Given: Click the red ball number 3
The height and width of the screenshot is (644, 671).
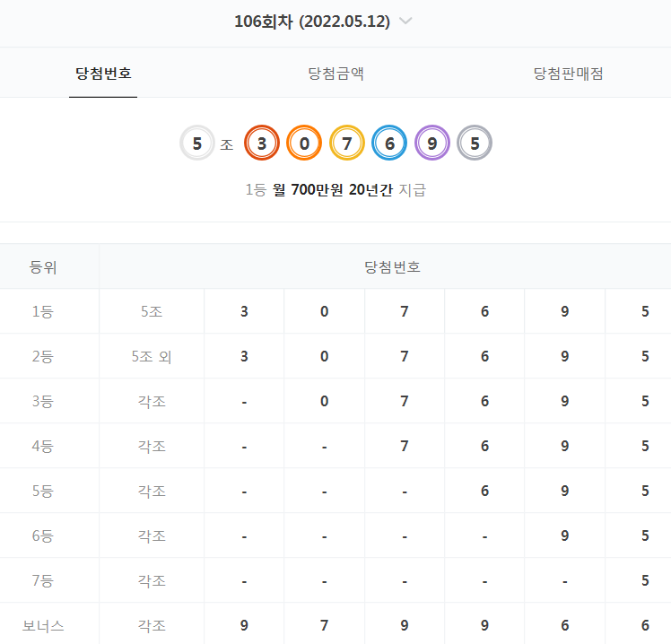Looking at the screenshot, I should click(261, 143).
